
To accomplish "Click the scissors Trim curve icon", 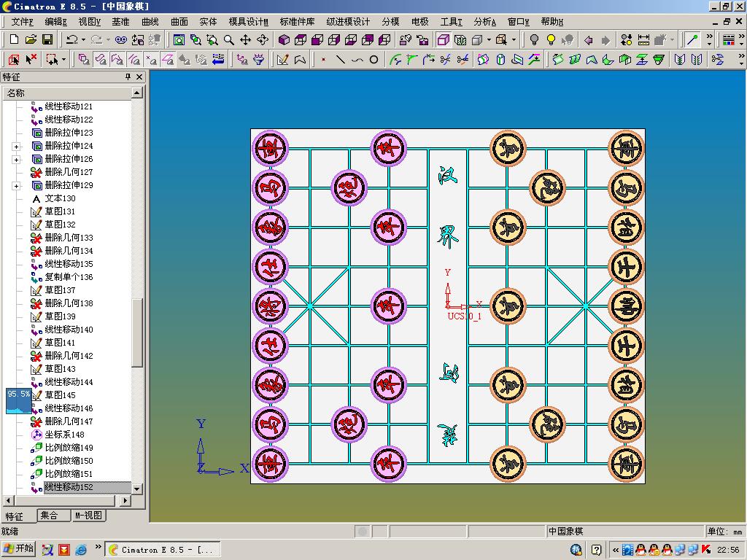I will pyautogui.click(x=446, y=60).
